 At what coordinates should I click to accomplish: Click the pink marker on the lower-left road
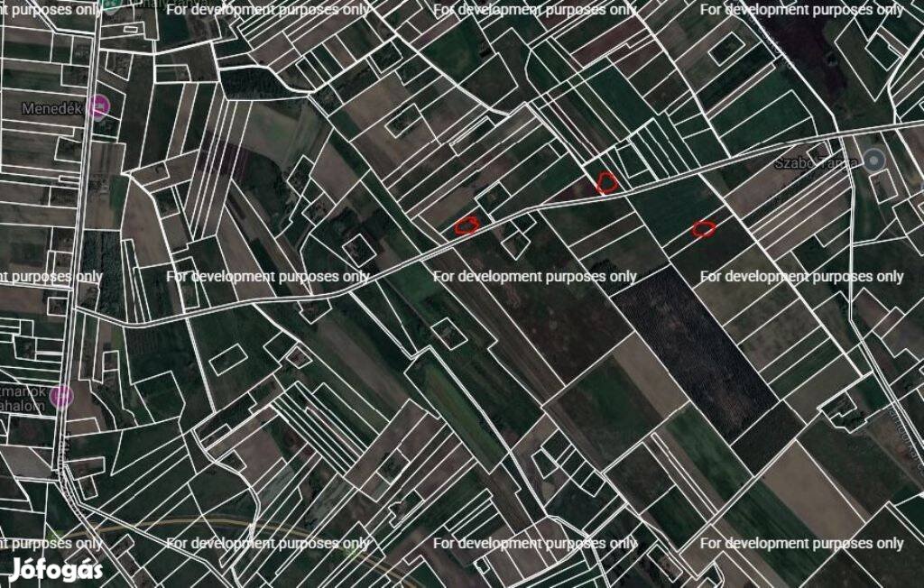pos(60,395)
